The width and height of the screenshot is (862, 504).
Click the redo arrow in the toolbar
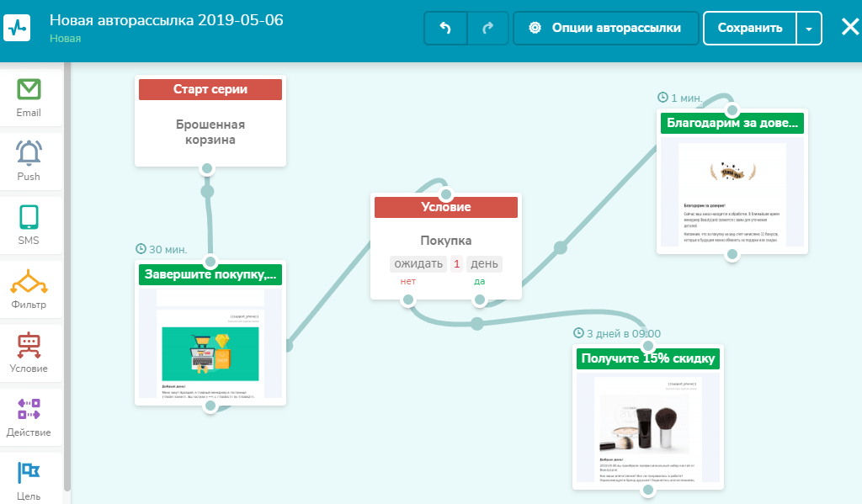(x=487, y=28)
